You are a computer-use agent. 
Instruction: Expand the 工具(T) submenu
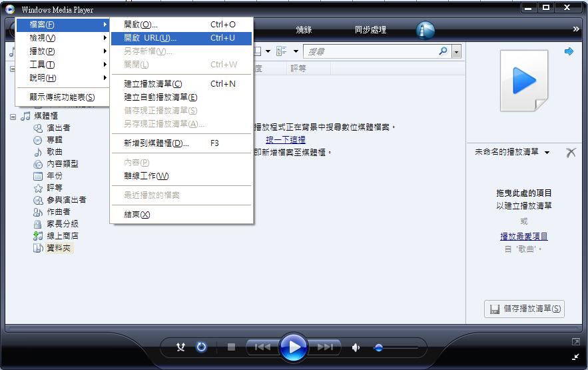(62, 65)
